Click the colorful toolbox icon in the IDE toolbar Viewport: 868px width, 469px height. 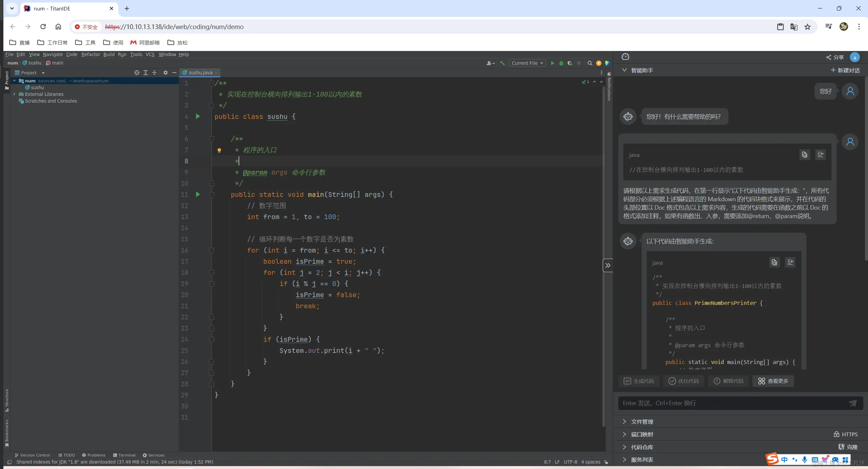607,63
